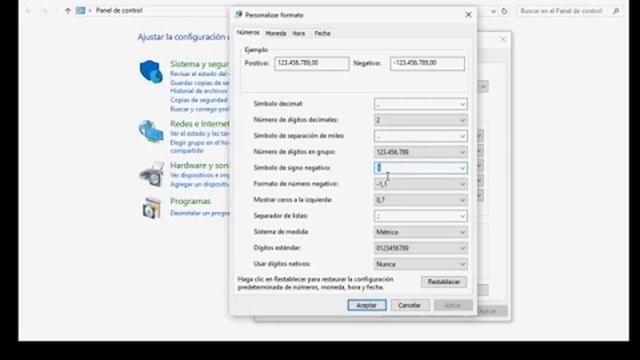Open Historial de archivos link
The image size is (640, 360).
click(199, 91)
